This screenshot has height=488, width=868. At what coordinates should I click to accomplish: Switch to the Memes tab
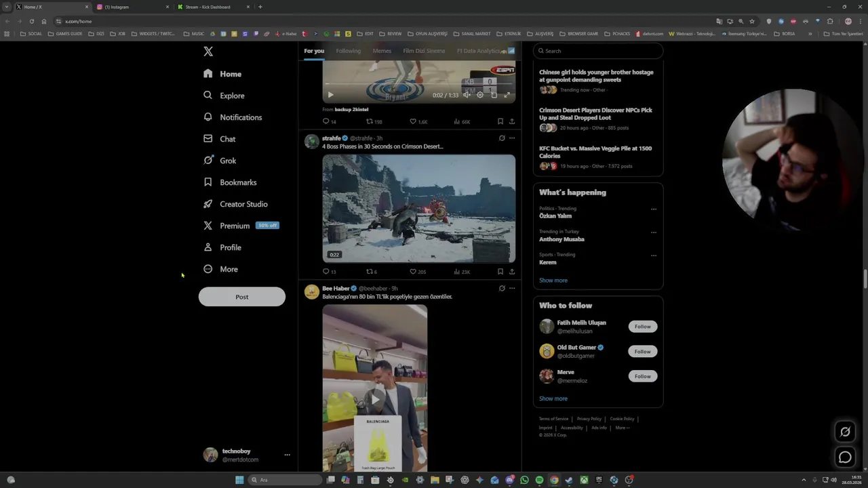(382, 51)
